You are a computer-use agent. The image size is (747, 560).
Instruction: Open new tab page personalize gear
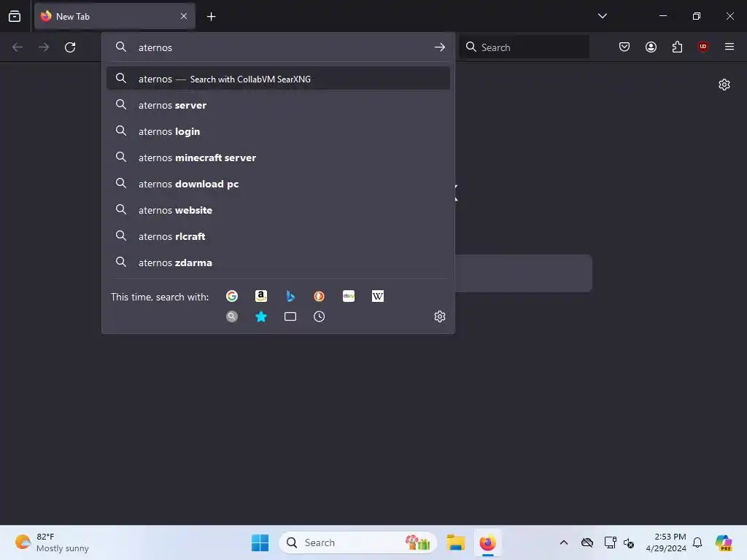724,85
